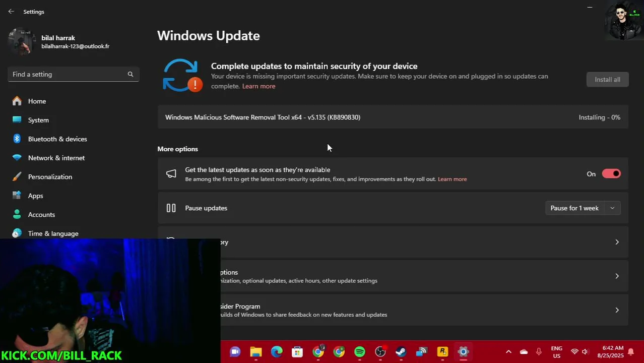Click the microphone tray icon

(x=539, y=352)
